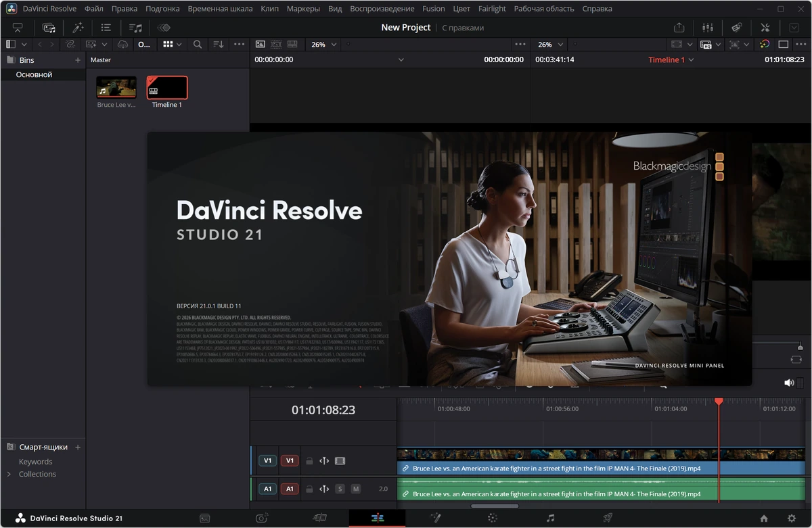Select the Bruce Lee clip thumbnail
This screenshot has height=528, width=812.
(x=116, y=87)
